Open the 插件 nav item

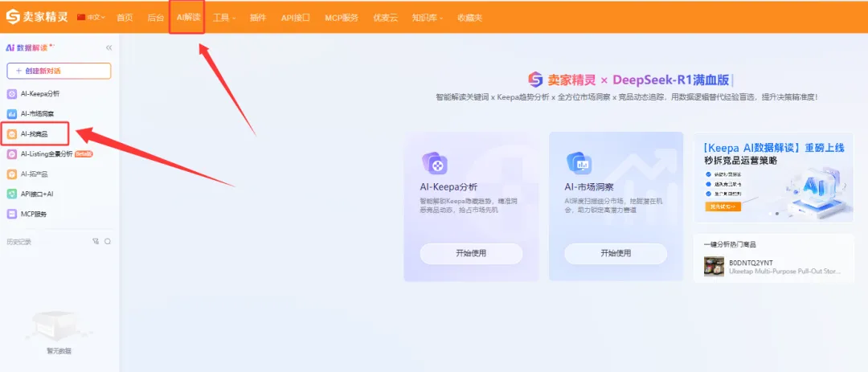(258, 17)
